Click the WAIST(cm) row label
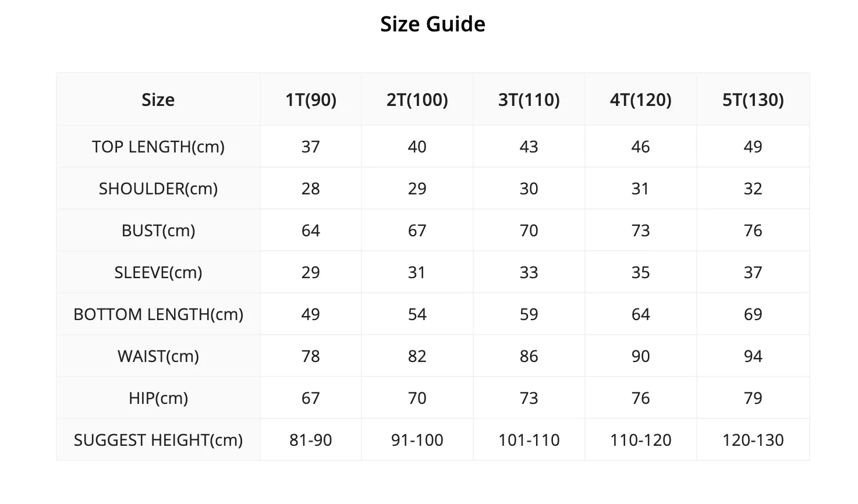 (158, 356)
